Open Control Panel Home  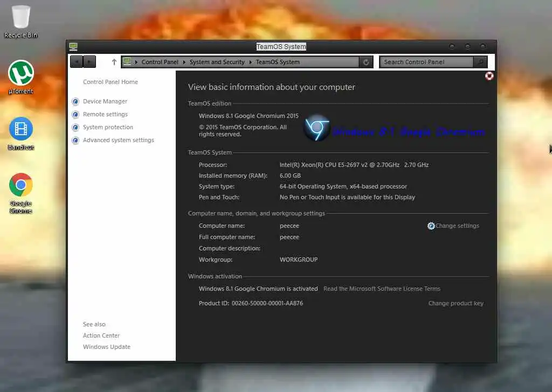click(x=110, y=82)
